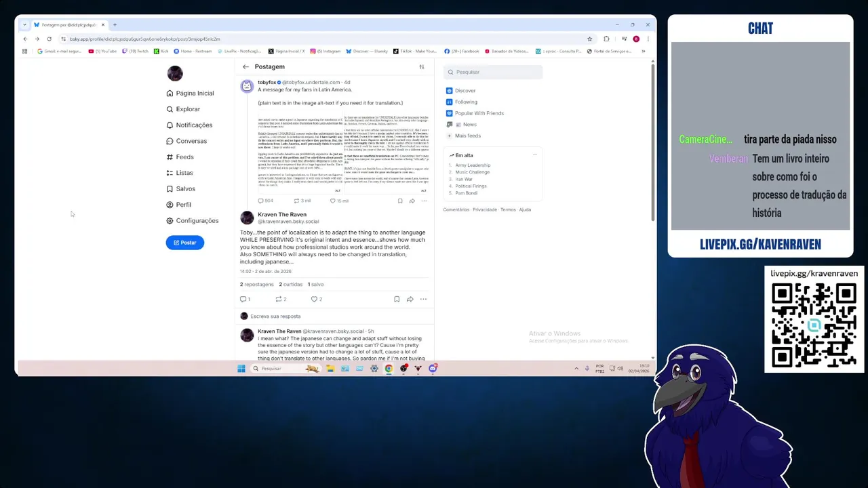The width and height of the screenshot is (868, 488).
Task: Show hidden system tray icons
Action: [x=576, y=369]
